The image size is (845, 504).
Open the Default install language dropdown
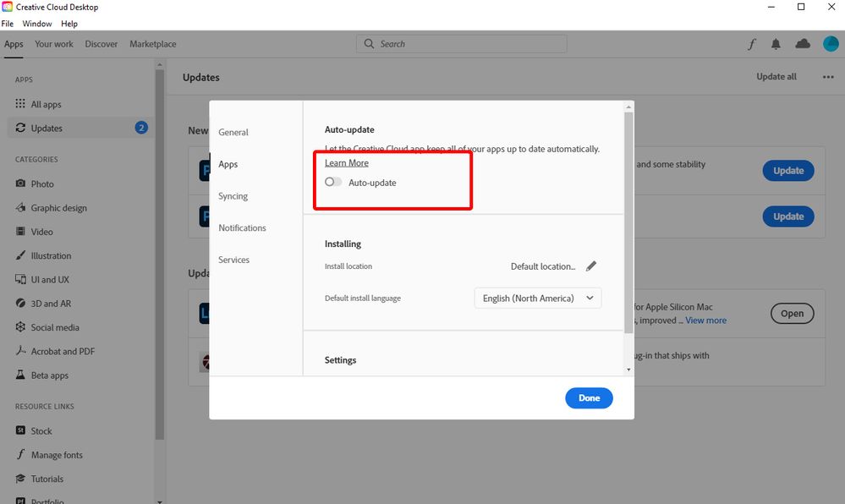point(538,299)
